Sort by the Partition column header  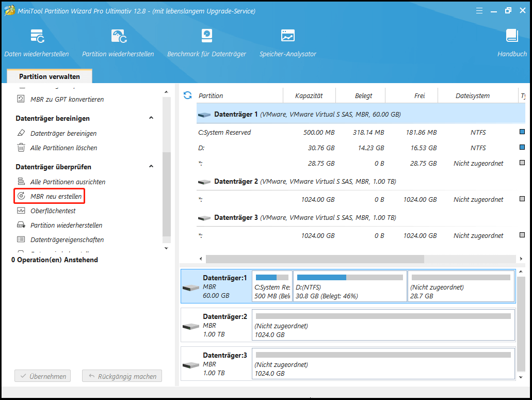coord(239,95)
